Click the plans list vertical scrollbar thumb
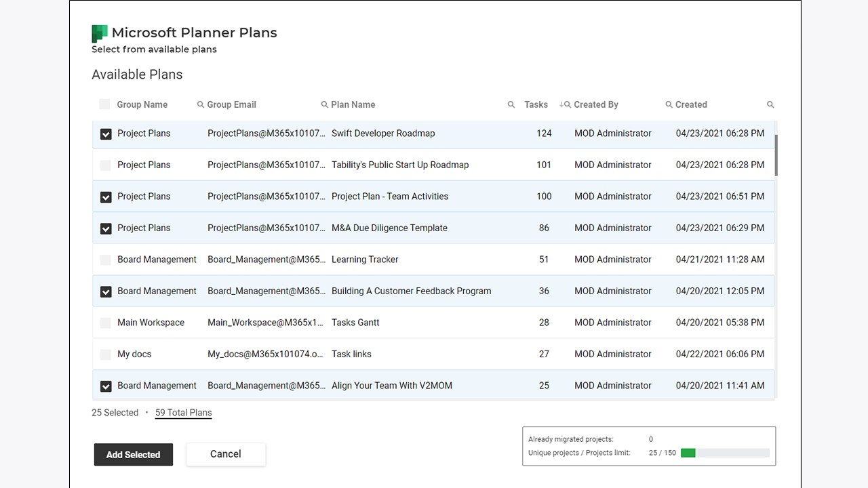868x488 pixels. coord(776,155)
